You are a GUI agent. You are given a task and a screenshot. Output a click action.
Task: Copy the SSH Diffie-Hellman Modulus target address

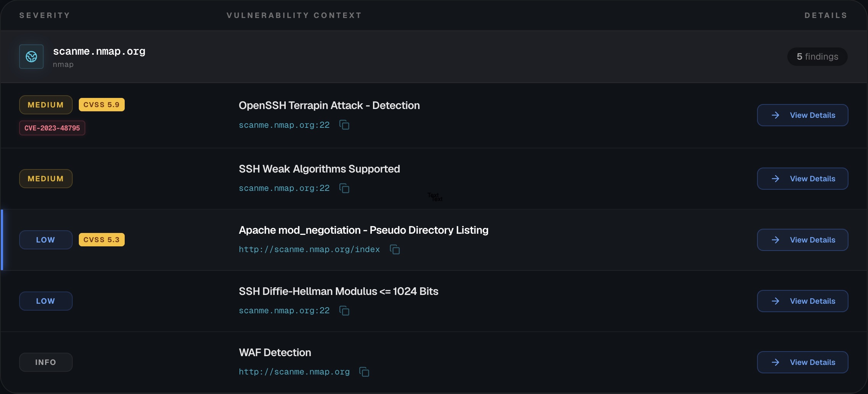click(x=344, y=311)
